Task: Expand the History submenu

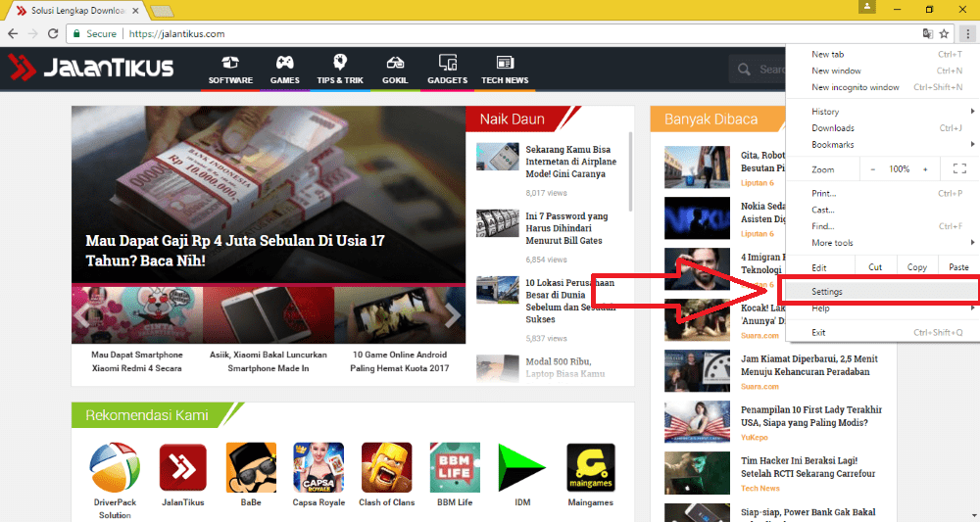Action: pos(972,111)
